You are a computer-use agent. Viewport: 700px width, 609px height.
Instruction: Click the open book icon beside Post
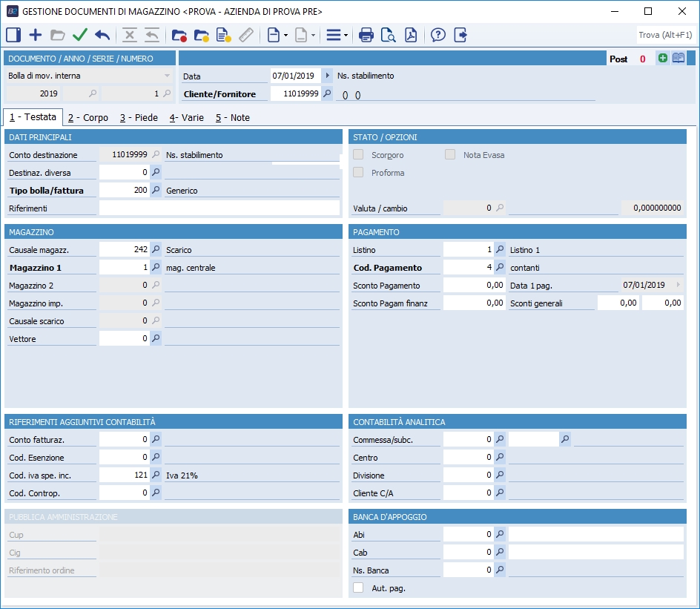678,59
